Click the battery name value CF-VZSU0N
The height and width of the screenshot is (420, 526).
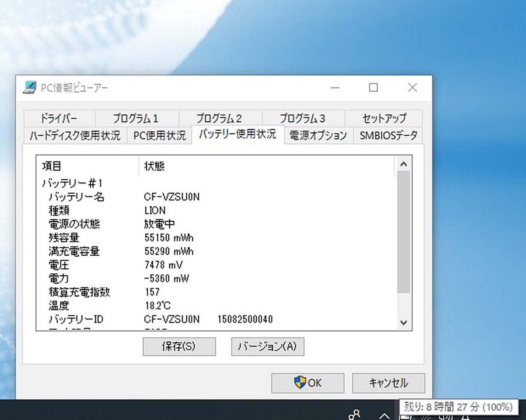(x=171, y=197)
